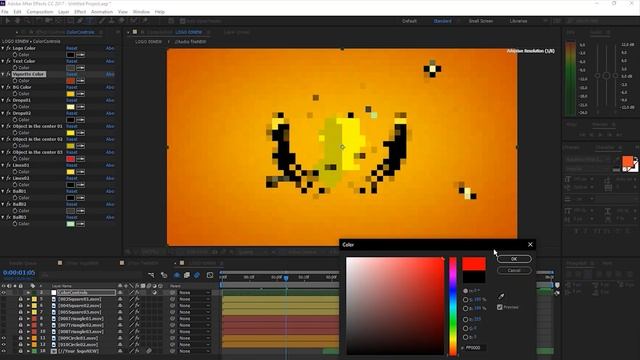The image size is (640, 360).
Task: Click parent pick whip for Your logo layer
Action: [x=172, y=351]
